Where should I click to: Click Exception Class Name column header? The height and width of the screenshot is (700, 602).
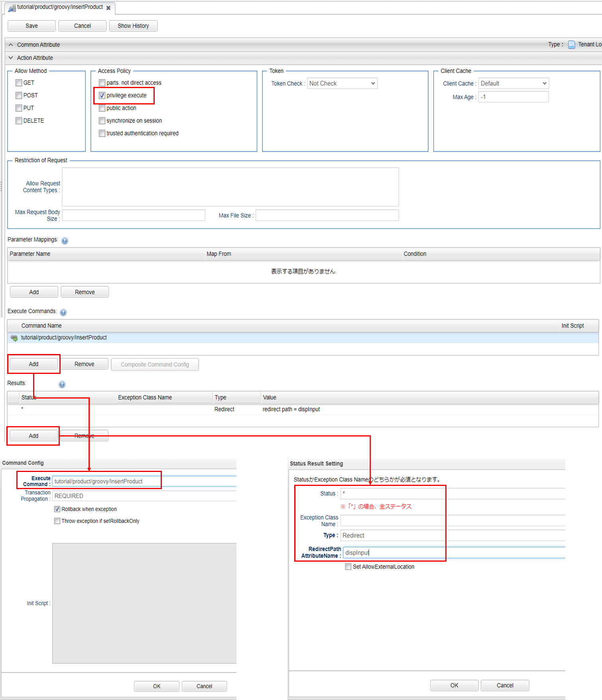click(x=164, y=397)
